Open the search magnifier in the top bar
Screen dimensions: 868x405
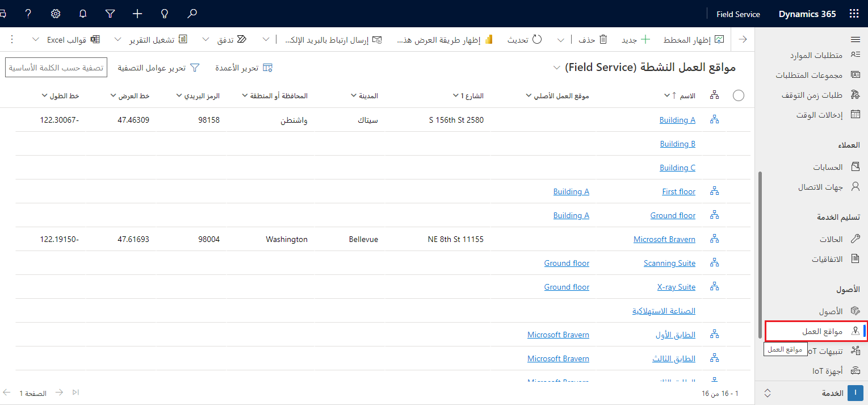coord(192,14)
